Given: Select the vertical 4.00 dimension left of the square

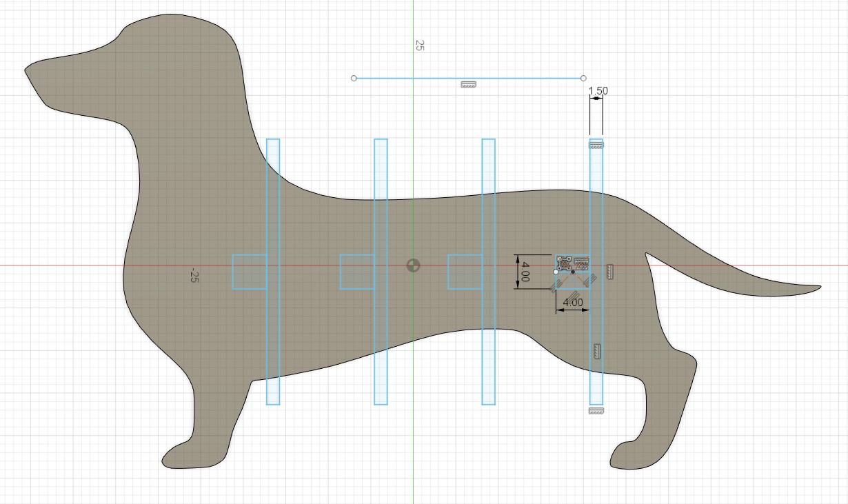Looking at the screenshot, I should coord(525,271).
